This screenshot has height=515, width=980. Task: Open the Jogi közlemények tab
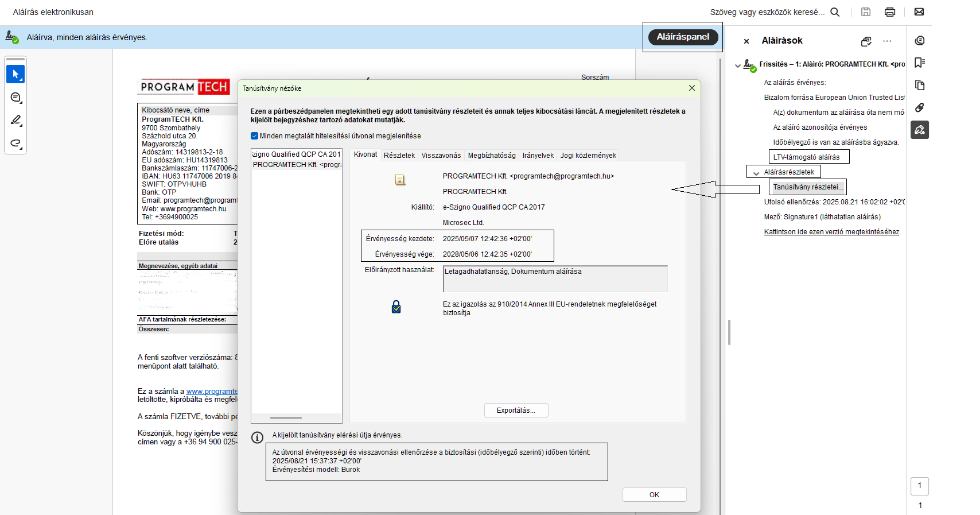coord(588,156)
